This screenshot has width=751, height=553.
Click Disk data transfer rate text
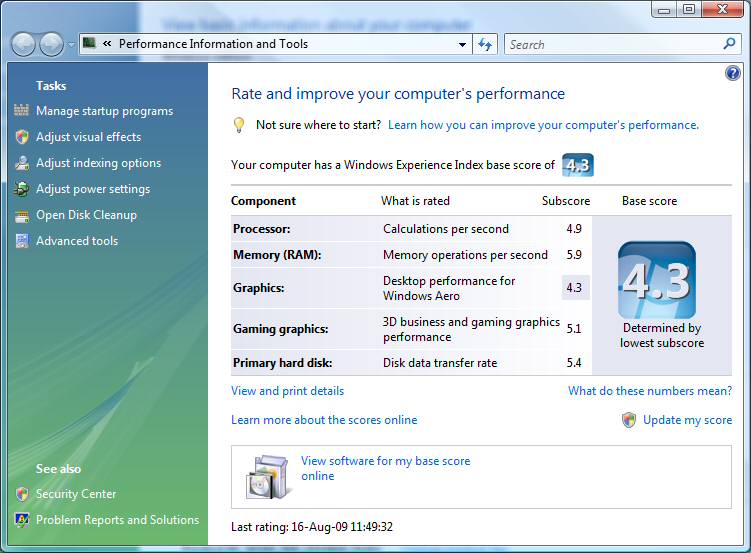(440, 363)
